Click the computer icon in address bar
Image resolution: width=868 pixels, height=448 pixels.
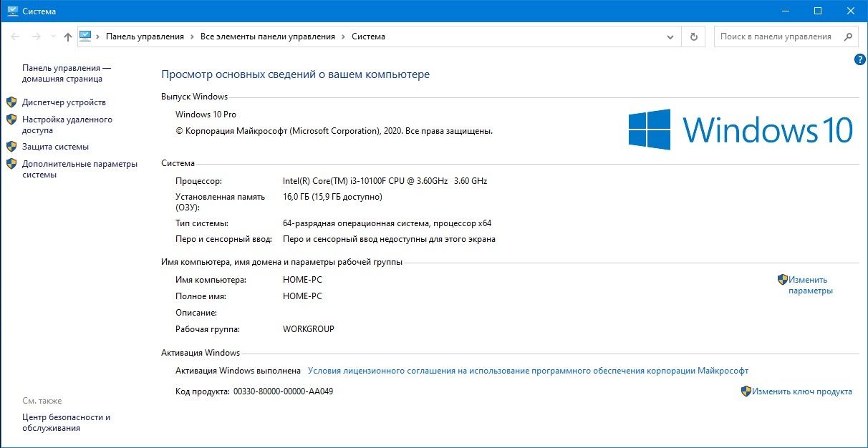[86, 36]
